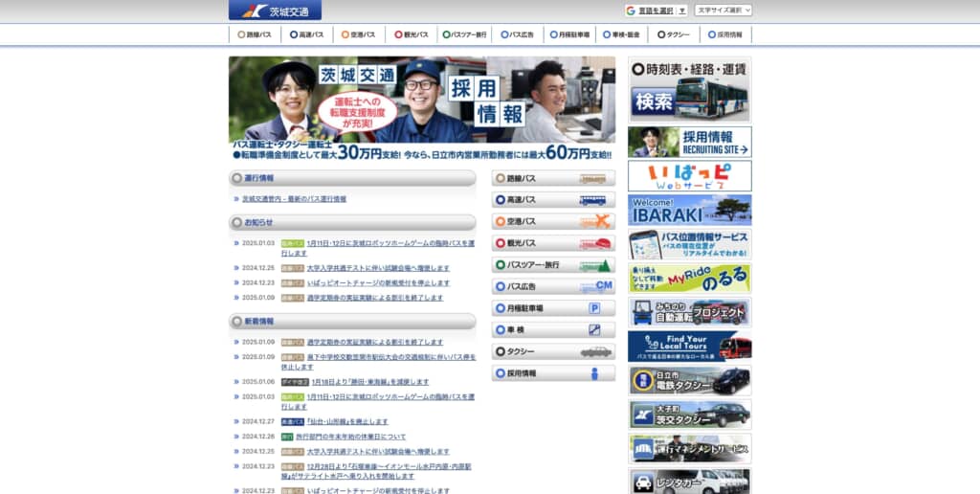Image resolution: width=980 pixels, height=494 pixels.
Task: Open 路線バス in the top navigation
Action: (x=255, y=35)
